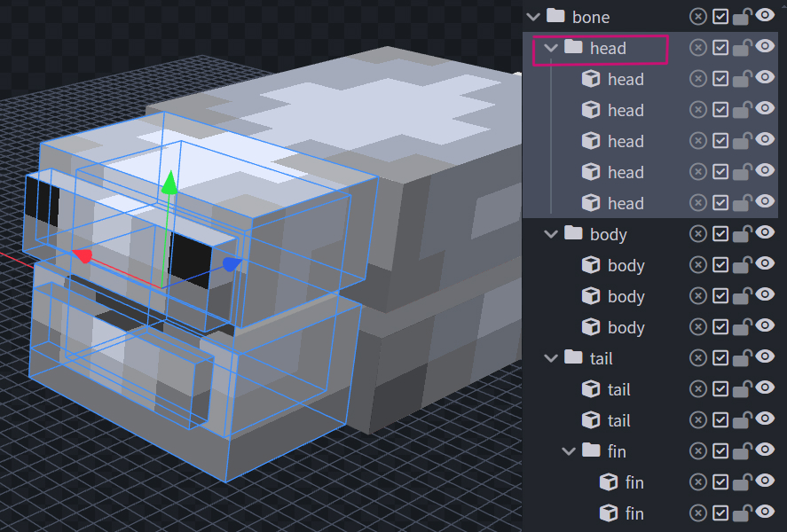The width and height of the screenshot is (787, 532).
Task: Uncheck the checkbox on the tail folder row
Action: [720, 358]
